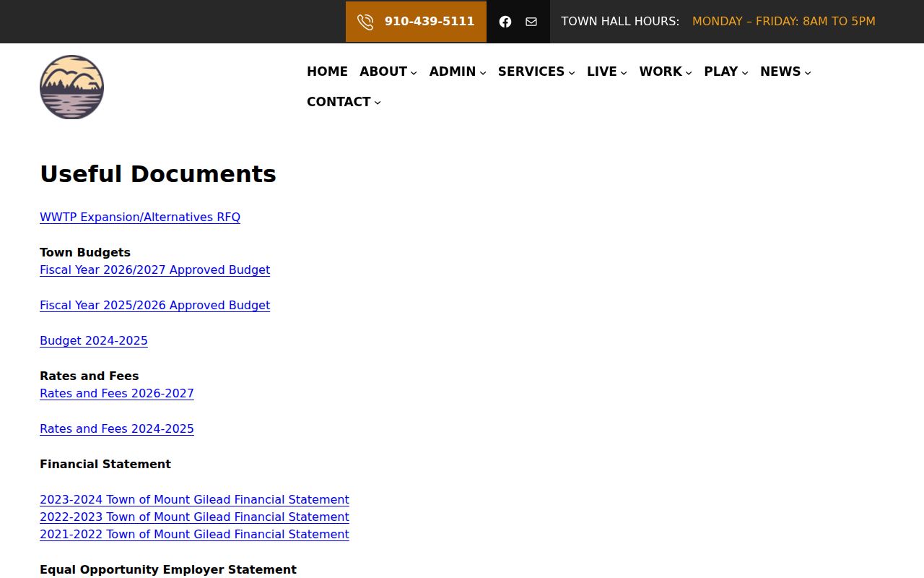
Task: Open 2021-2022 Mount Gilead Financial Statement
Action: pos(194,535)
